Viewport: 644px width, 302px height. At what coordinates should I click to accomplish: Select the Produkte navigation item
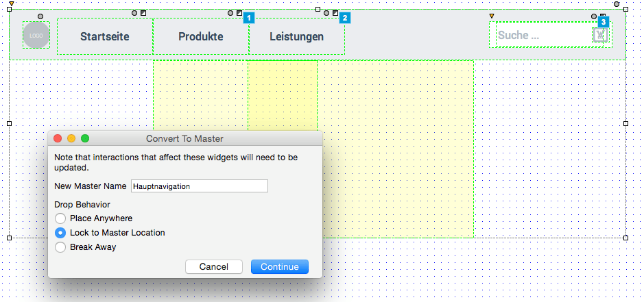pos(200,36)
